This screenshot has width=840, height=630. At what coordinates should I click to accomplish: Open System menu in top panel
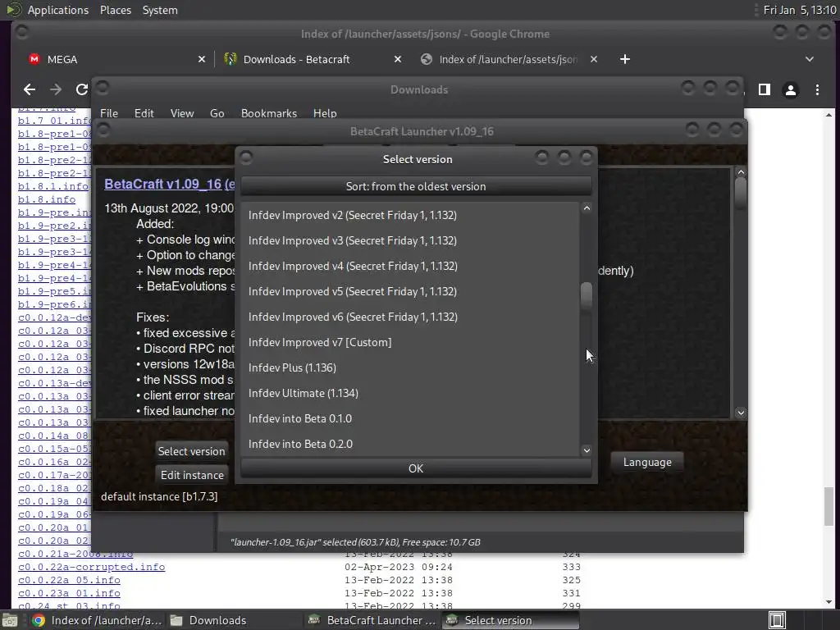(160, 10)
